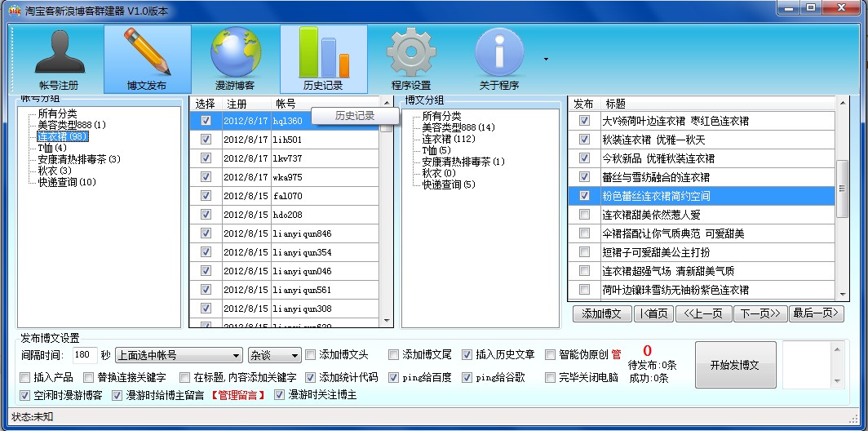Select 安康清热排毒茶 (3) account group
Screen dimensions: 868x431
(x=79, y=159)
